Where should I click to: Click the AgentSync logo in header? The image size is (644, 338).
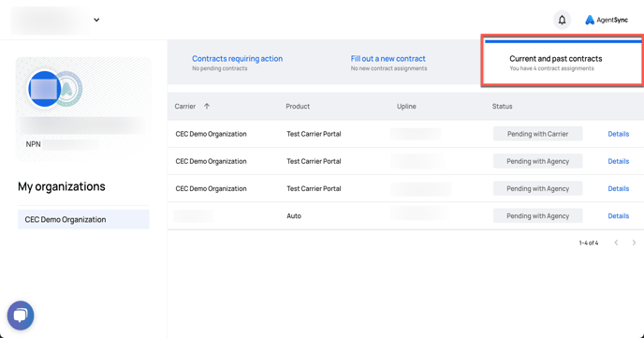tap(607, 20)
